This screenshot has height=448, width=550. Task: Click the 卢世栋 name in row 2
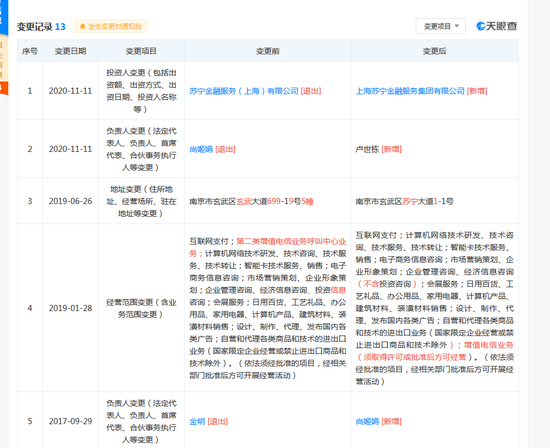[x=367, y=149]
